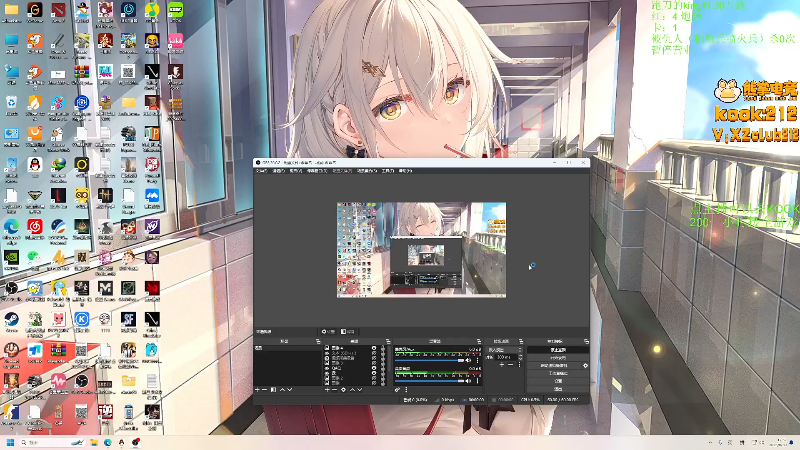
Task: Add a scene transition with plus icon
Action: pyautogui.click(x=502, y=365)
